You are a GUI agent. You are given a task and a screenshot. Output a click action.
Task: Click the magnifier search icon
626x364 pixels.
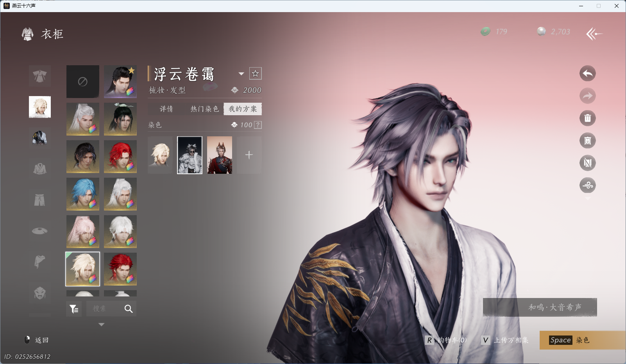(x=129, y=309)
